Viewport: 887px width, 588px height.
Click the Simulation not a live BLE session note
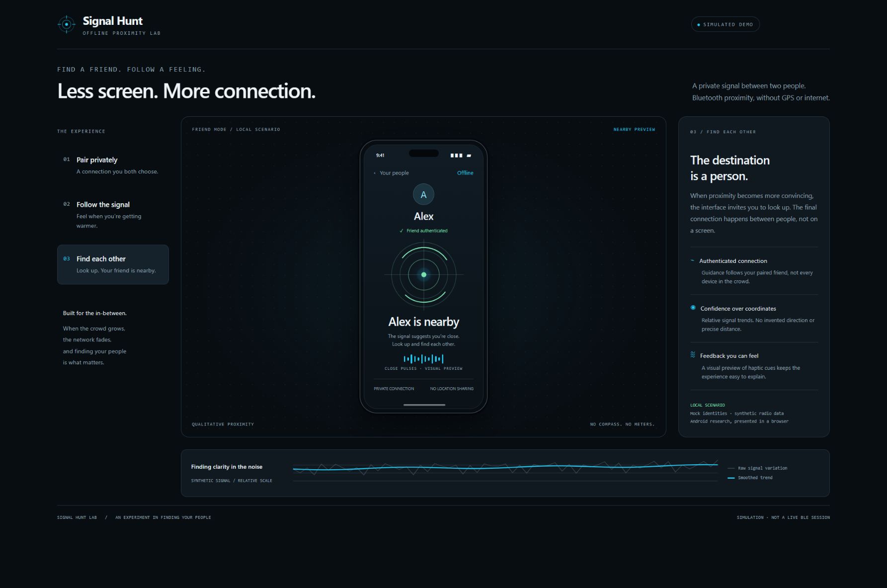coord(783,517)
